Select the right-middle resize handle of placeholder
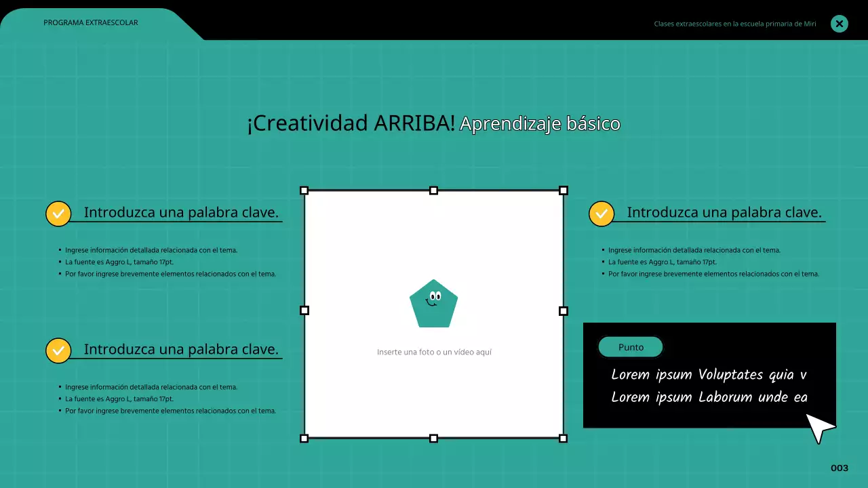This screenshot has width=868, height=488. (563, 310)
